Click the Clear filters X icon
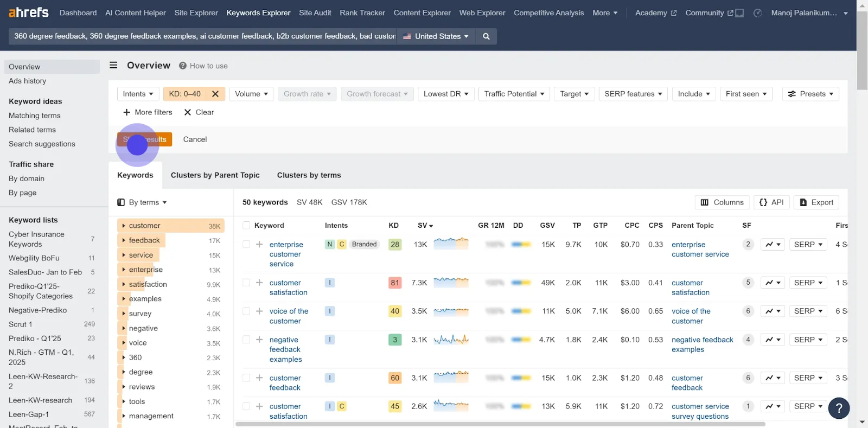The image size is (868, 428). (188, 112)
